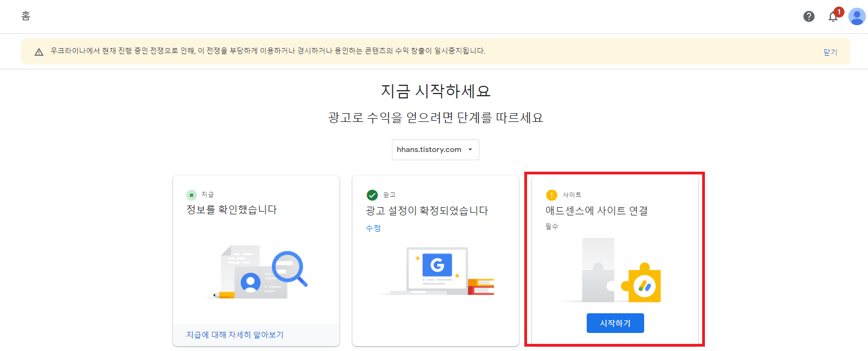Click the 애드센스에 사이트 연결 title
This screenshot has height=351, width=868.
tap(597, 210)
